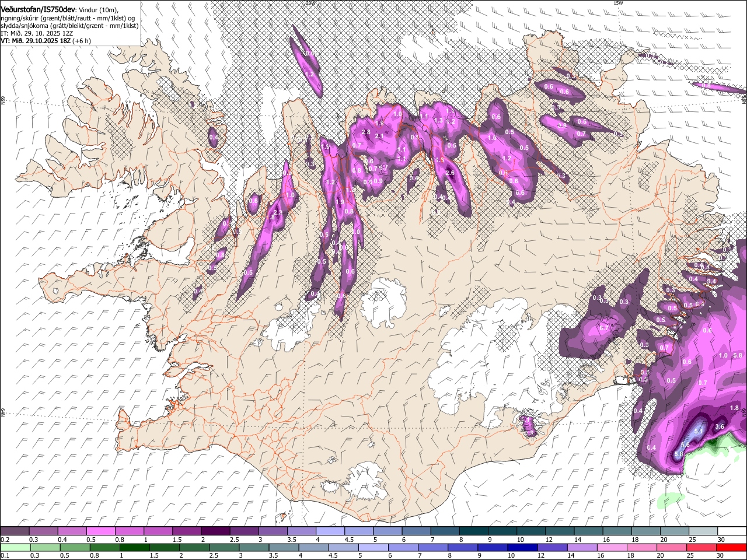Image resolution: width=747 pixels, height=560 pixels.
Task: Select top-scale swatch for 5–6 mm
Action: 388,531
